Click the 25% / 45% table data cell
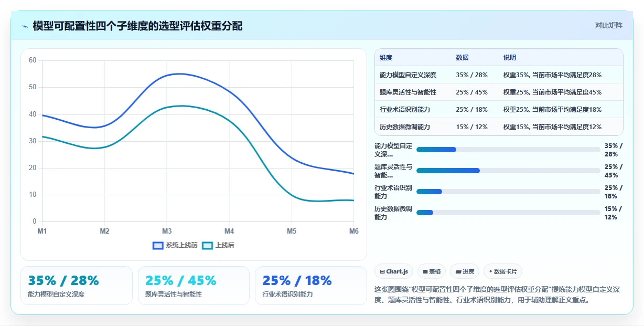Screen dimensions: 644x326 [x=472, y=92]
